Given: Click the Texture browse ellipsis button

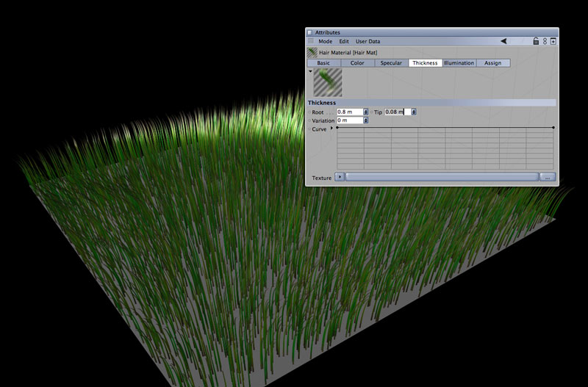Looking at the screenshot, I should point(548,177).
